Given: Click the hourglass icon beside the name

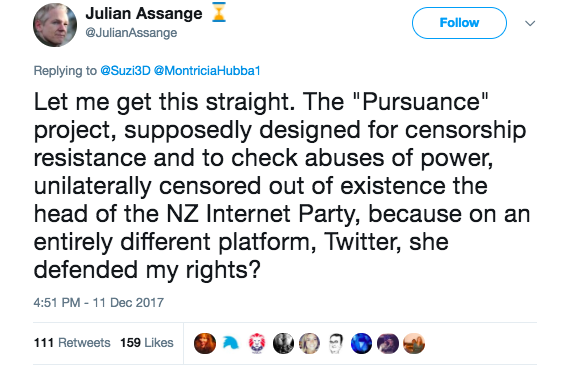Looking at the screenshot, I should click(x=219, y=12).
